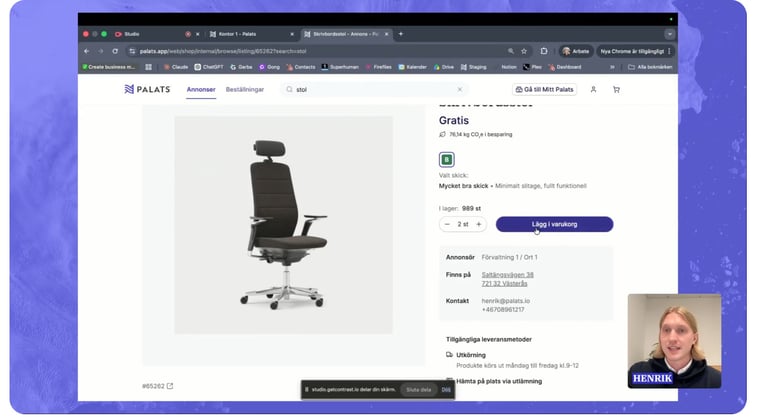Open the Claude bookmark
The image size is (760, 417).
(x=175, y=67)
